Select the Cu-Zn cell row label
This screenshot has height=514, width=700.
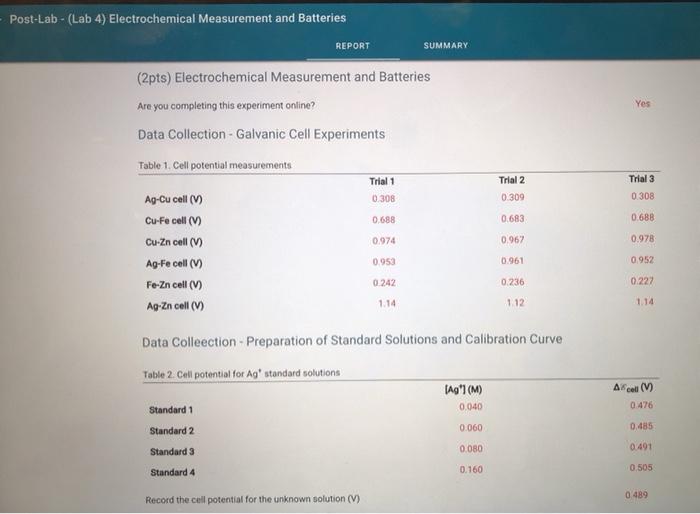coord(174,242)
